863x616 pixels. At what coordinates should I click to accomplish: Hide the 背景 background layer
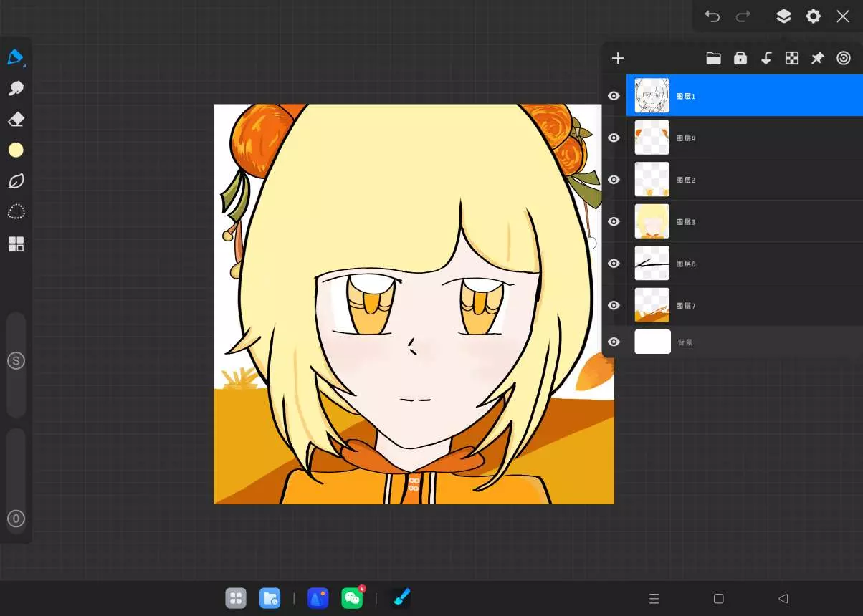click(x=614, y=342)
